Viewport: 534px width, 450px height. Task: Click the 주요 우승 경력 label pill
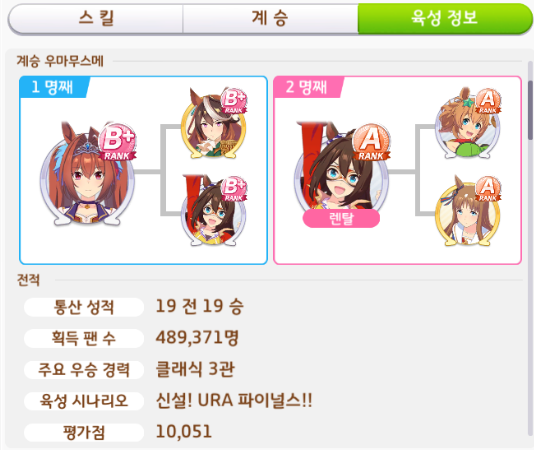[84, 370]
